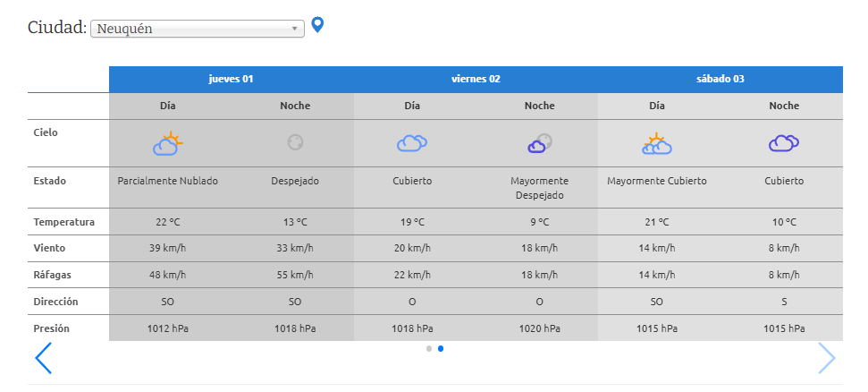Click sábado 03 daytime mostly cloudy icon
The width and height of the screenshot is (868, 392).
657,142
